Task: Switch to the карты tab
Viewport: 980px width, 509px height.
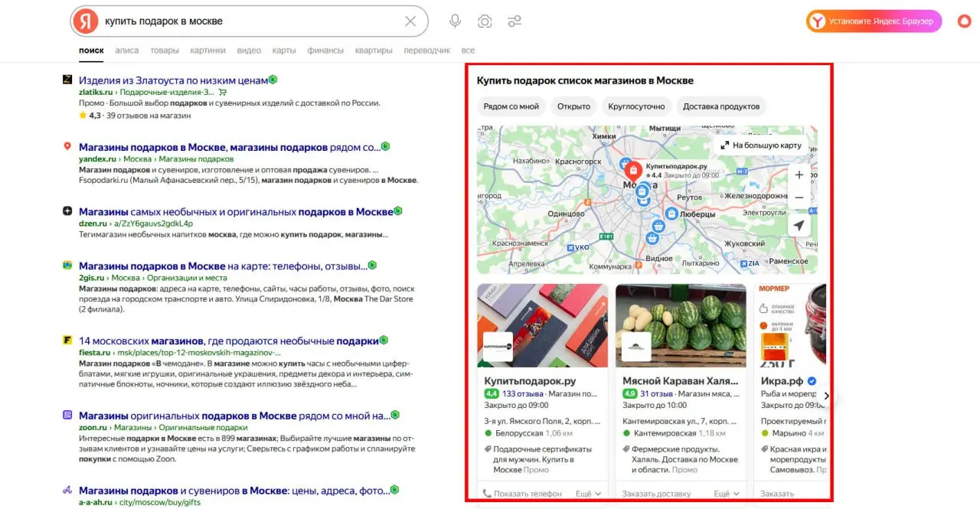Action: click(284, 51)
